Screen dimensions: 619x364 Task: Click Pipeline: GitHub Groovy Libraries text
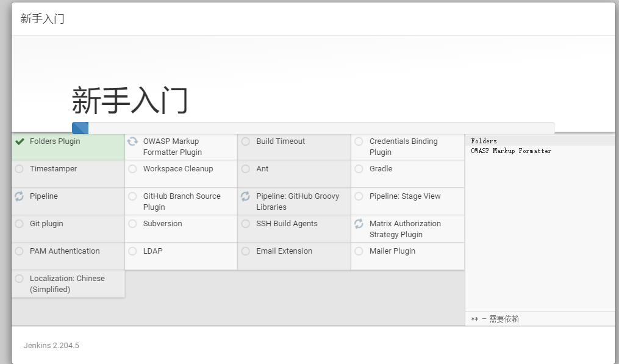(x=298, y=201)
